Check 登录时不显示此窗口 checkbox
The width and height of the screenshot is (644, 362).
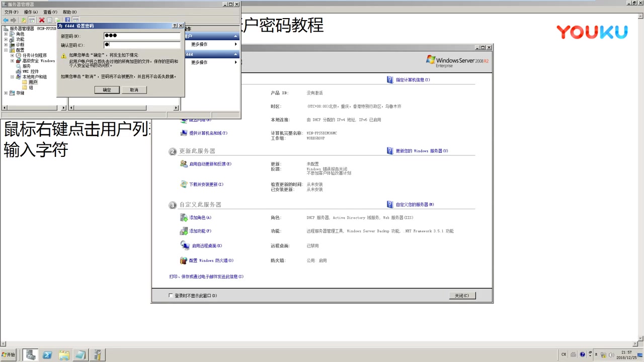171,296
